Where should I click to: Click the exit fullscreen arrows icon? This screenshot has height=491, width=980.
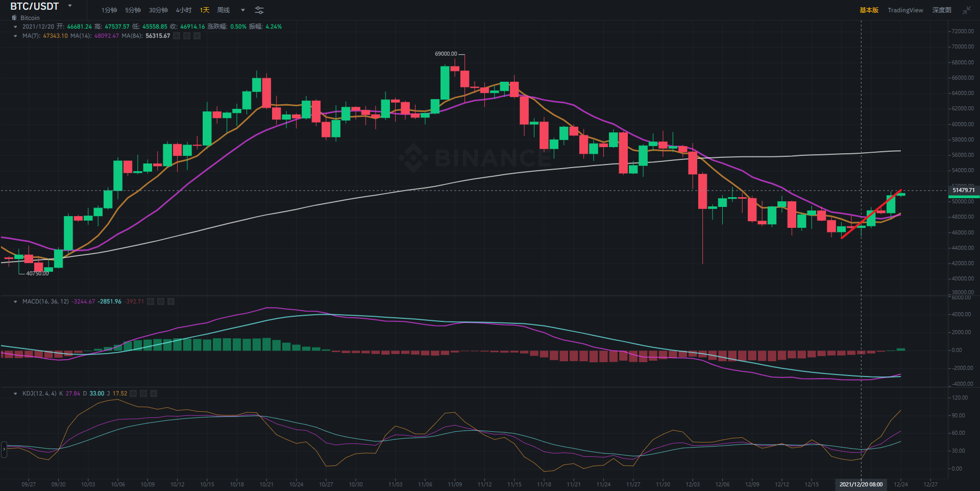(967, 10)
